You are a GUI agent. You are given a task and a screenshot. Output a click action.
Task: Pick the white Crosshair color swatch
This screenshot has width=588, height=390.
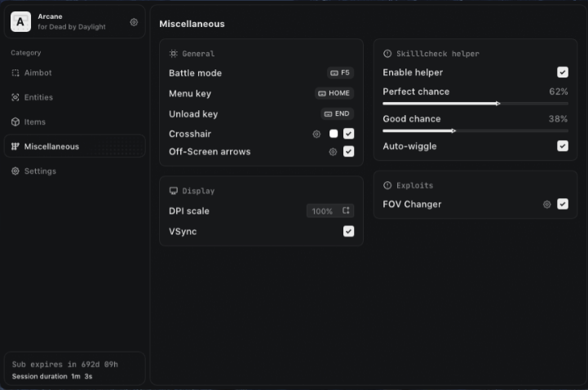(334, 134)
